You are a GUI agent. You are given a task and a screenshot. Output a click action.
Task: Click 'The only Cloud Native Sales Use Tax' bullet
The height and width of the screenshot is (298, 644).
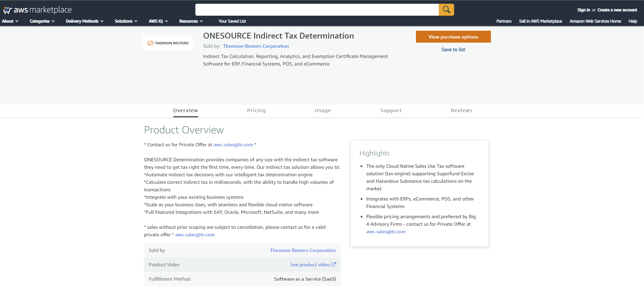coord(420,177)
